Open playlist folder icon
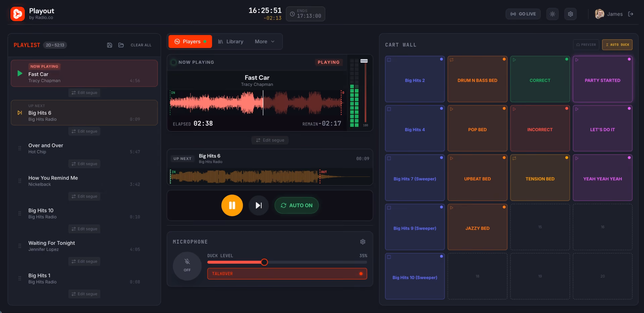 [121, 45]
